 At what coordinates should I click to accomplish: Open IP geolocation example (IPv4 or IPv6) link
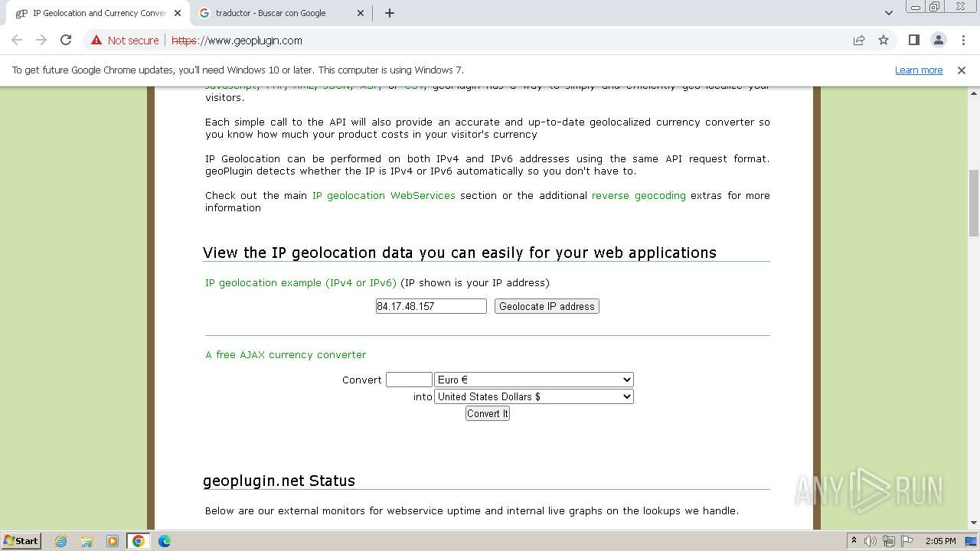click(x=301, y=283)
